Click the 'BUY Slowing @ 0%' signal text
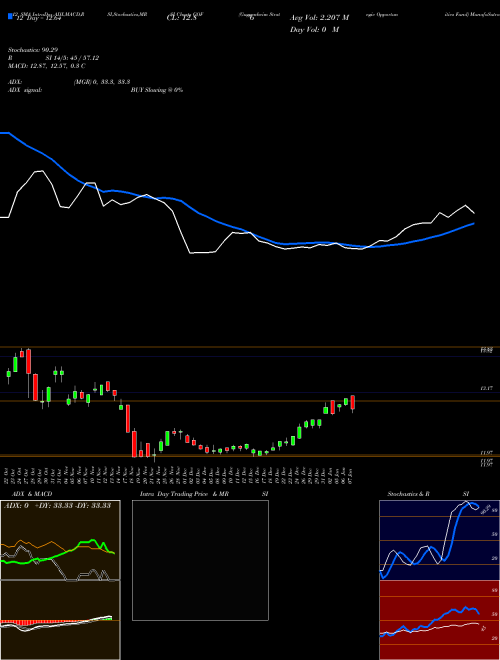Image resolution: width=500 pixels, height=660 pixels. click(x=157, y=90)
